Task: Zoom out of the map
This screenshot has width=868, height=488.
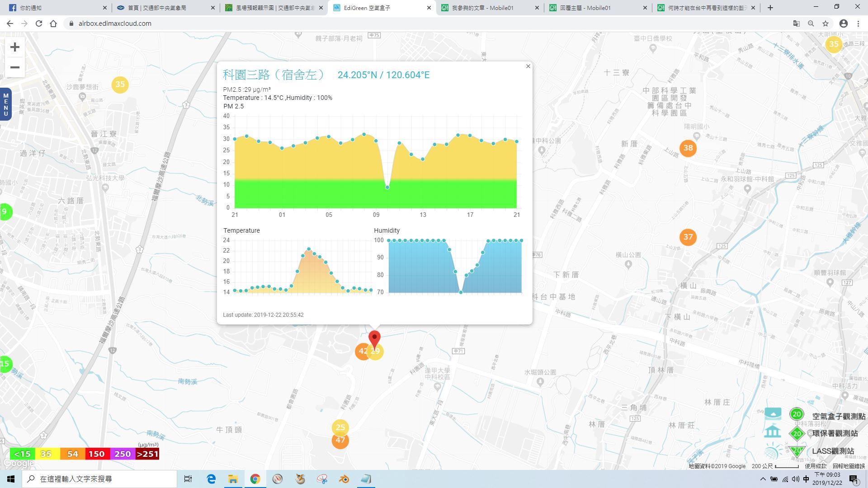Action: pyautogui.click(x=15, y=67)
